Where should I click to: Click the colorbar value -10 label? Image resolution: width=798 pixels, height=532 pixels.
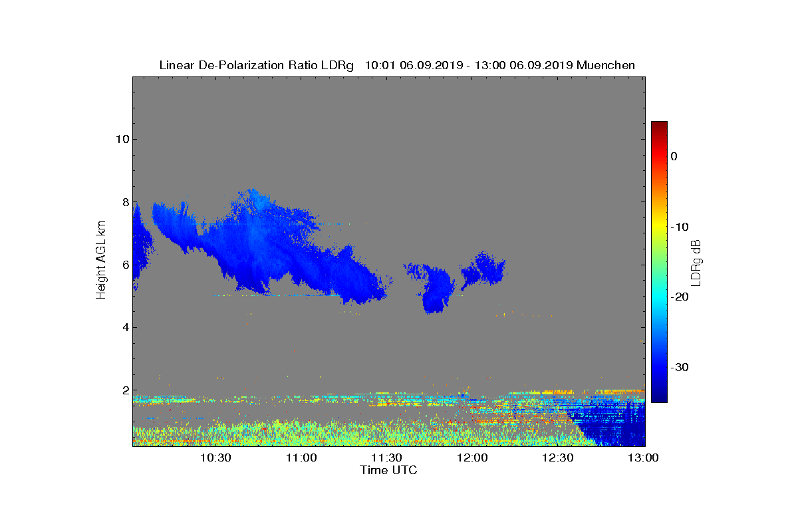pos(679,227)
